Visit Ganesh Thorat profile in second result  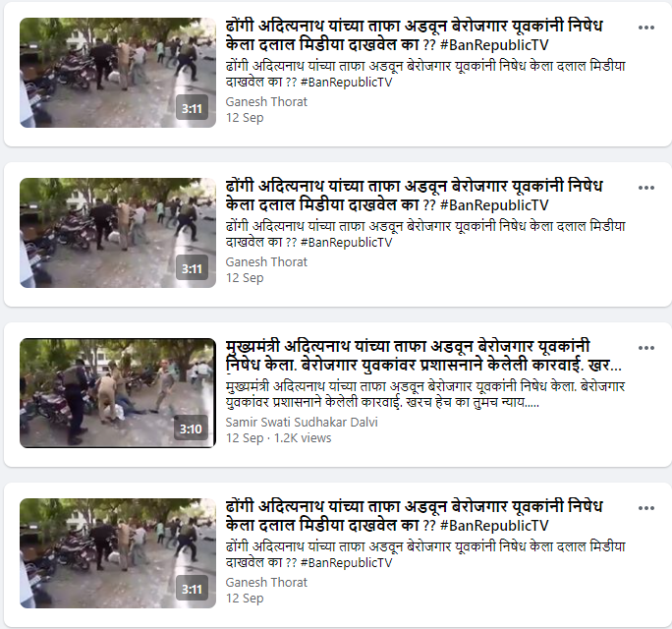pyautogui.click(x=266, y=262)
